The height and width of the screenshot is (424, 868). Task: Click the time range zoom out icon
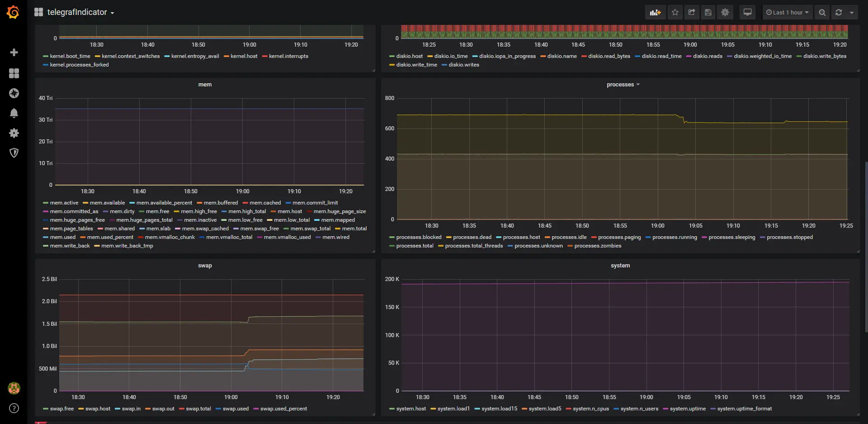pos(822,12)
